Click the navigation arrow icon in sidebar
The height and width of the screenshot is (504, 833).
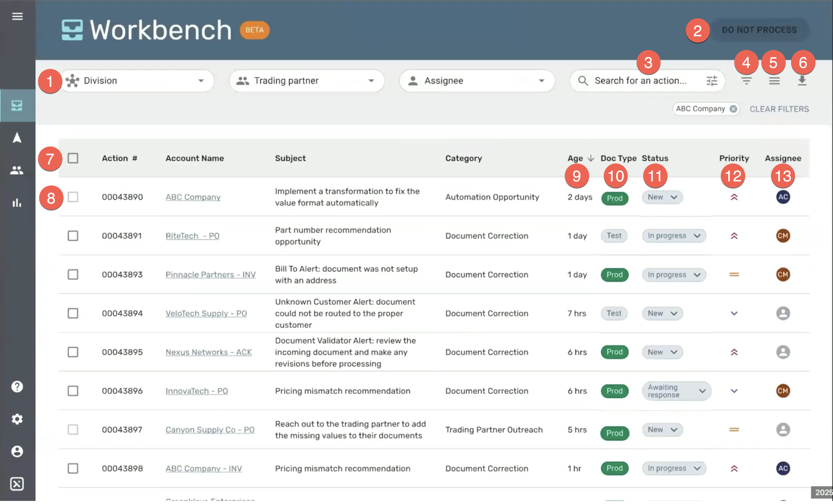coord(17,138)
